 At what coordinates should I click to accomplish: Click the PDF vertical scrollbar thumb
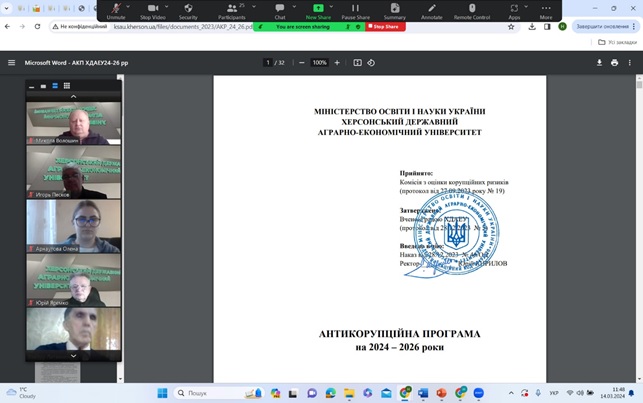(x=639, y=84)
